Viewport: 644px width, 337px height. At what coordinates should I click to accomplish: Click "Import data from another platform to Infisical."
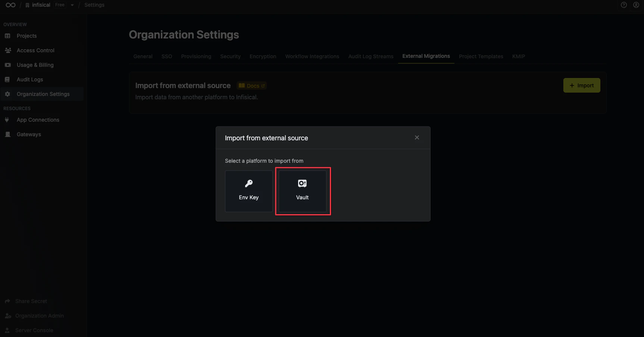197,97
